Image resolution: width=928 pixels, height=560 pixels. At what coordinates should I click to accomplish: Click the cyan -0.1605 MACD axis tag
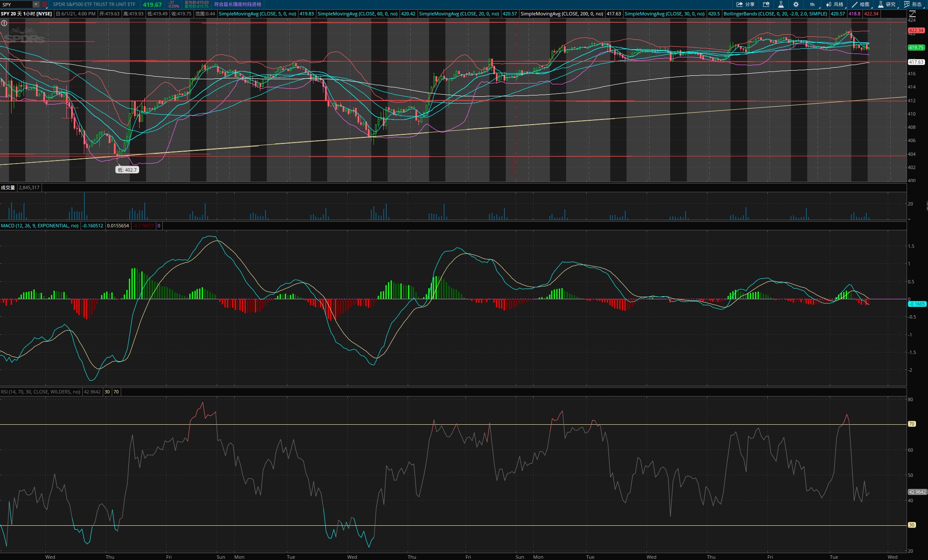click(917, 304)
